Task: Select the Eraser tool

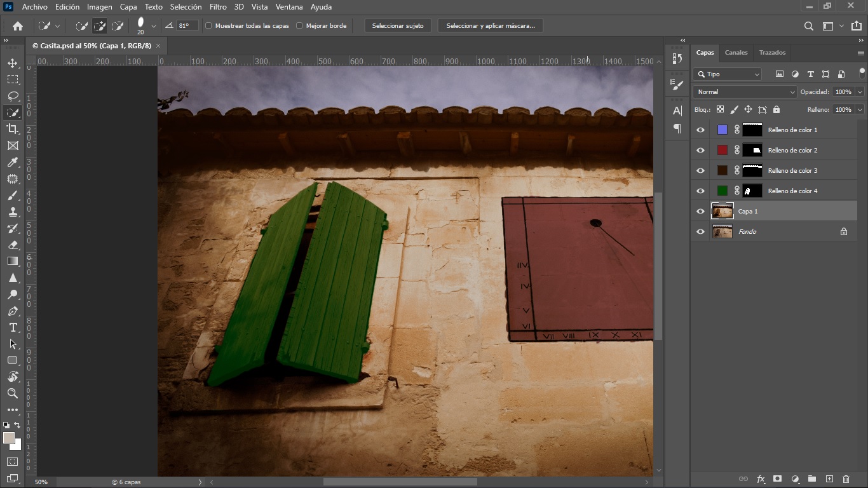Action: [13, 245]
